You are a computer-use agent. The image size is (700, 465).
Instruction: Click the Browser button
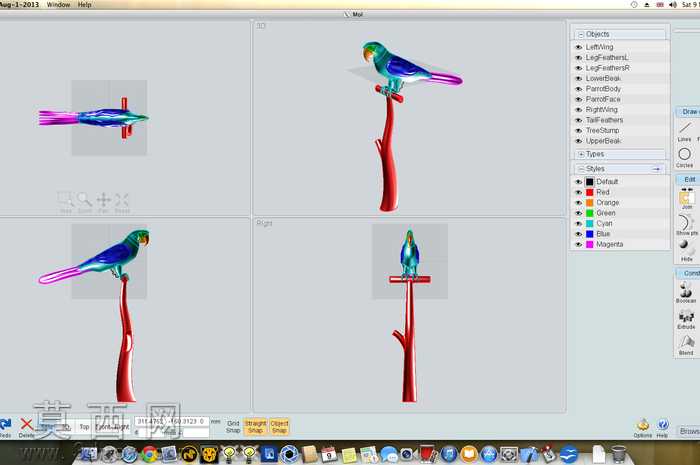pos(689,431)
